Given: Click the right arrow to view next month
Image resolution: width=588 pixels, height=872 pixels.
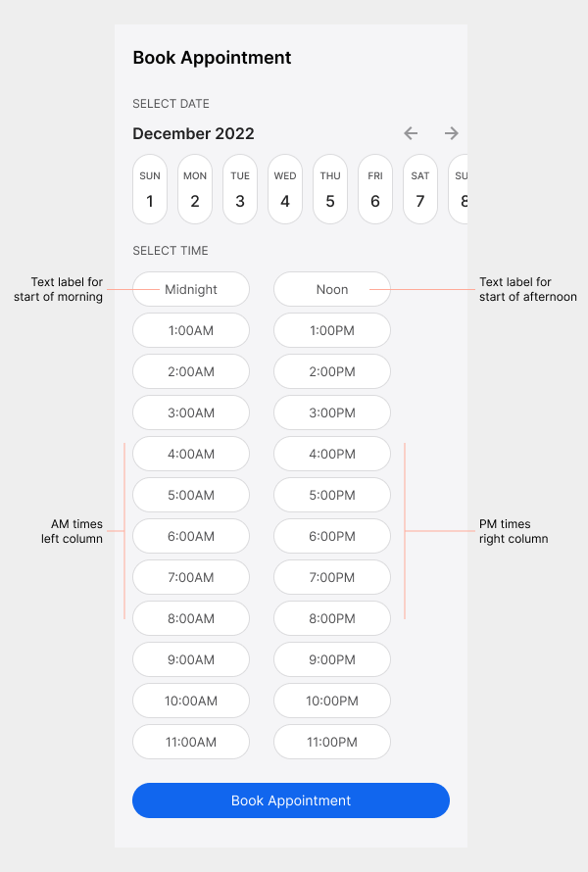Looking at the screenshot, I should click(x=451, y=133).
